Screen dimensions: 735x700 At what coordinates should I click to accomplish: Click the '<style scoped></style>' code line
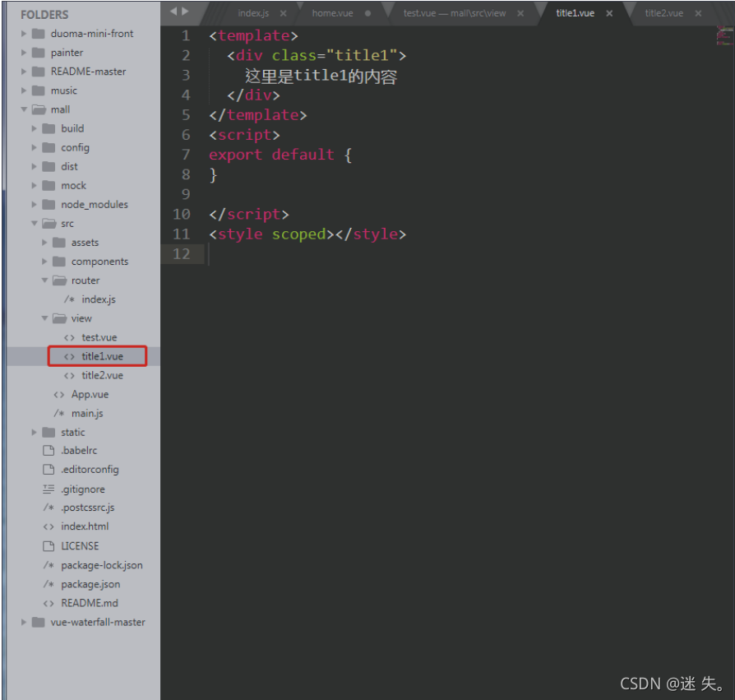click(307, 234)
